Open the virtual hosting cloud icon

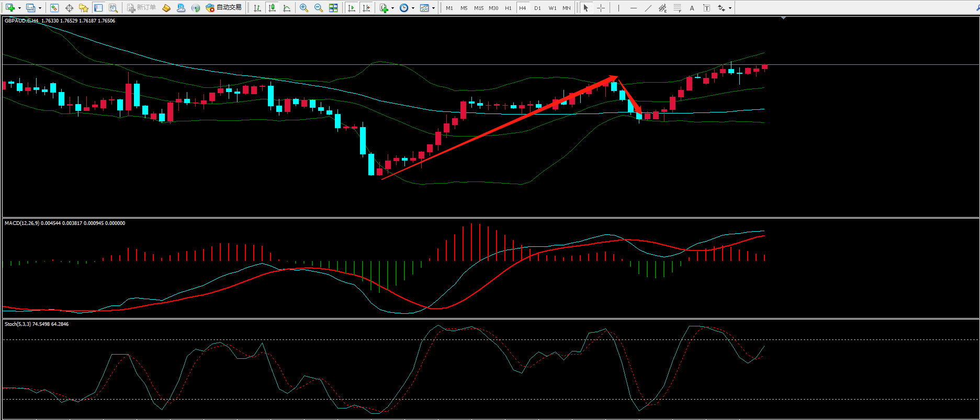point(181,8)
